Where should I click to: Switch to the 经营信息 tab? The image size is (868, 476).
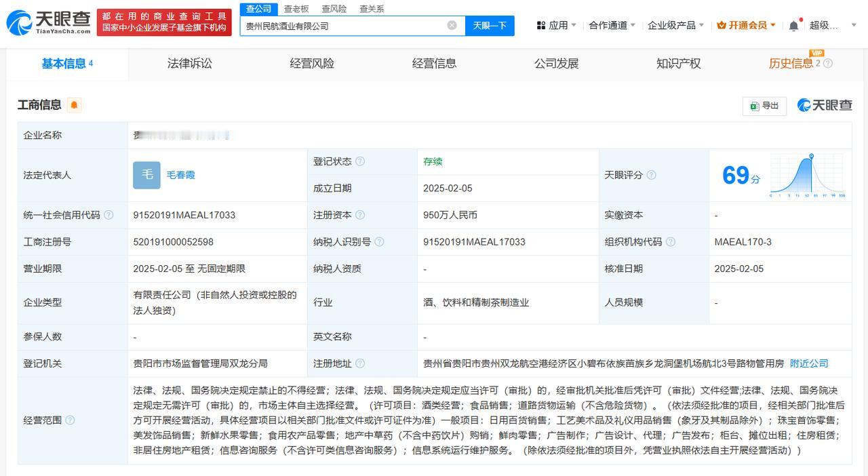[434, 64]
